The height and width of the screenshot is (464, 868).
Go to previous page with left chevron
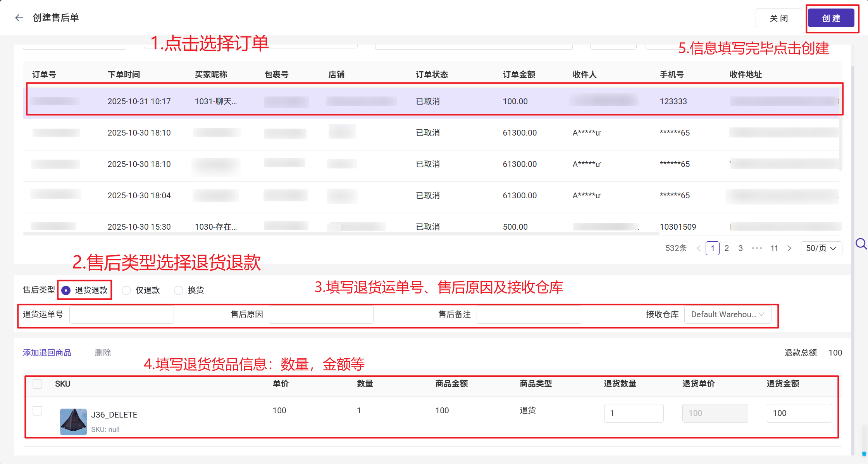point(698,248)
